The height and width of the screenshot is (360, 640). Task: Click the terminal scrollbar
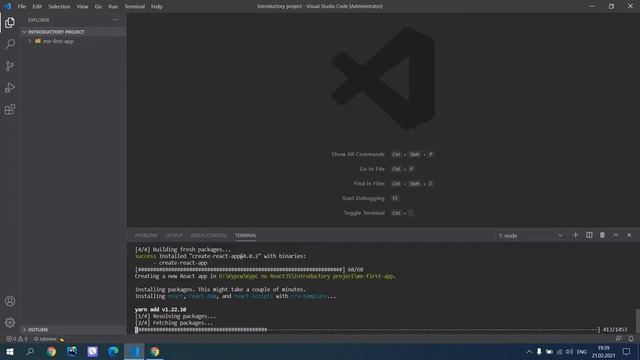coord(638,321)
